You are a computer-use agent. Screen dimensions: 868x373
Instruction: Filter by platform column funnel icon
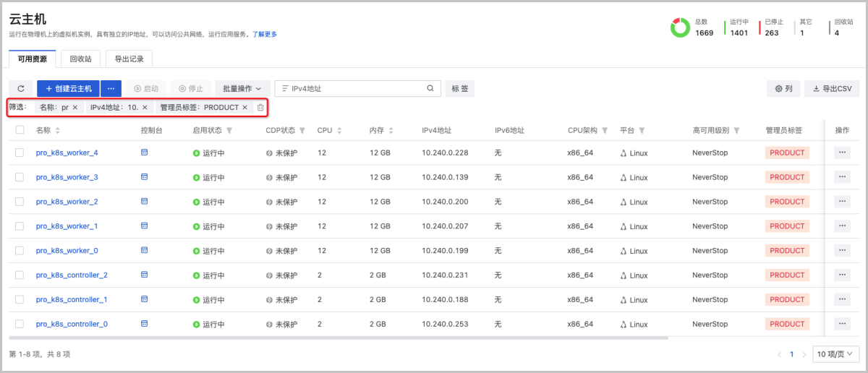tap(642, 131)
